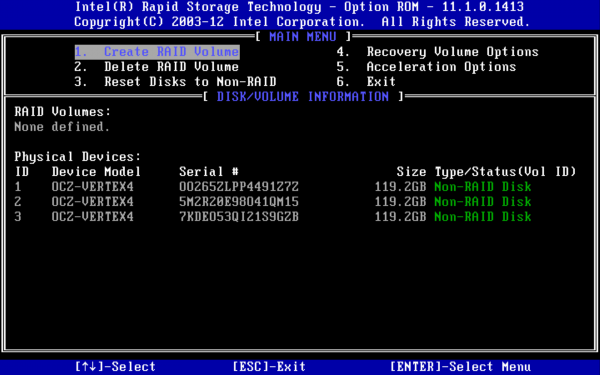
Task: Click serial number 002652LPP4491272
Action: 239,187
